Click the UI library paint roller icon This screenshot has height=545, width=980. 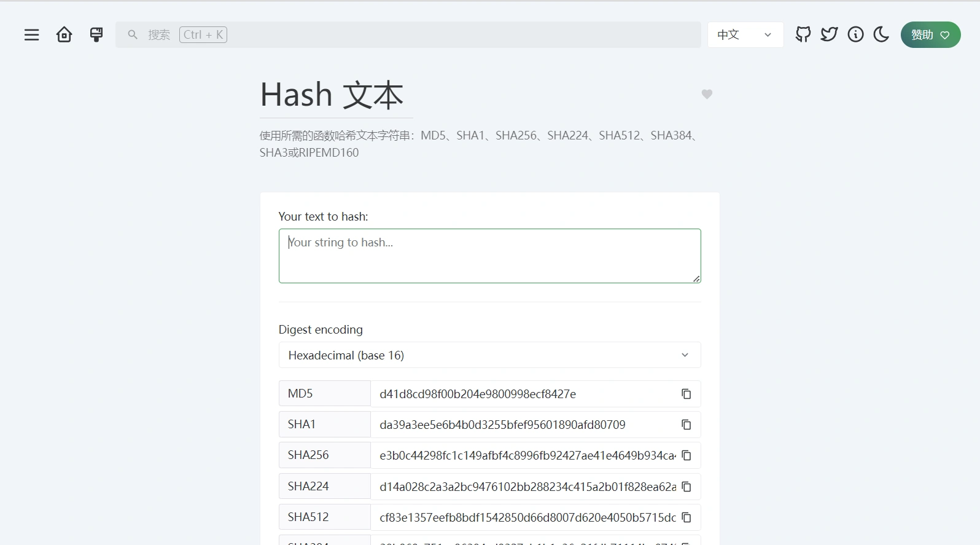96,35
